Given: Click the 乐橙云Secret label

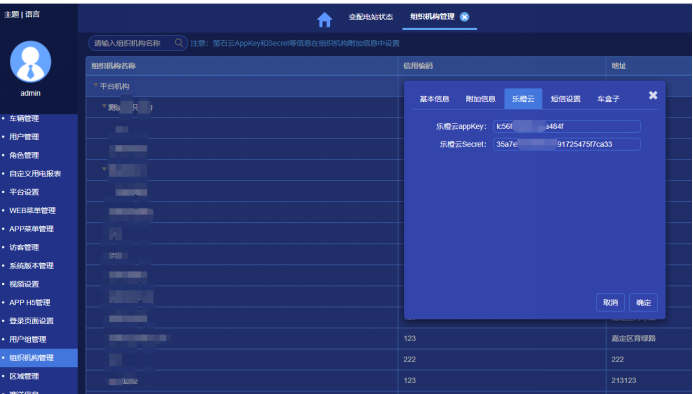Looking at the screenshot, I should point(463,144).
